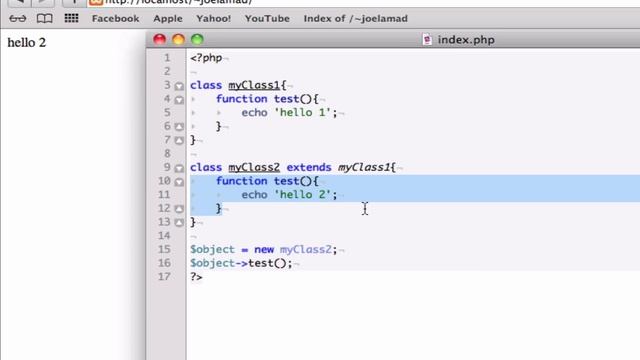Click myClass2 in class declaration on line 9
The width and height of the screenshot is (640, 360).
pos(254,167)
